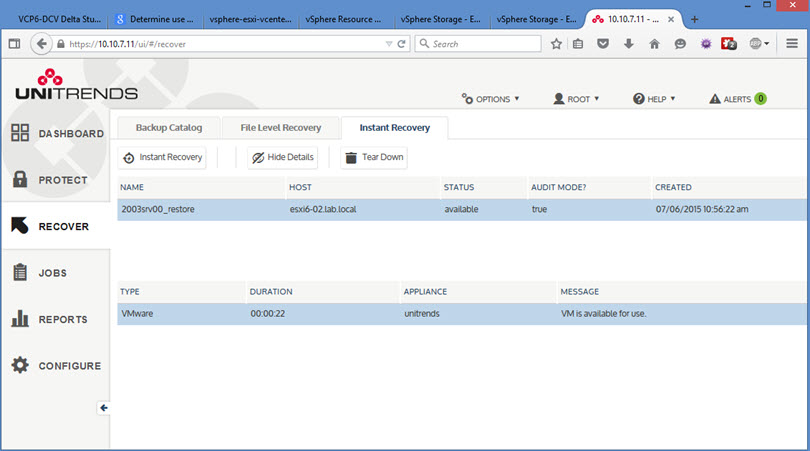
Task: Reload the page with the refresh icon
Action: [x=401, y=44]
